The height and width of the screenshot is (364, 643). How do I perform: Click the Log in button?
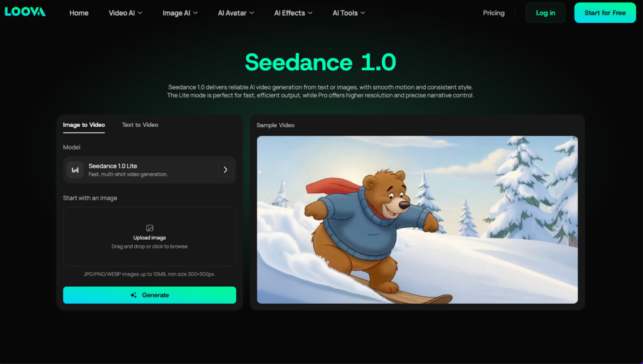click(x=545, y=13)
